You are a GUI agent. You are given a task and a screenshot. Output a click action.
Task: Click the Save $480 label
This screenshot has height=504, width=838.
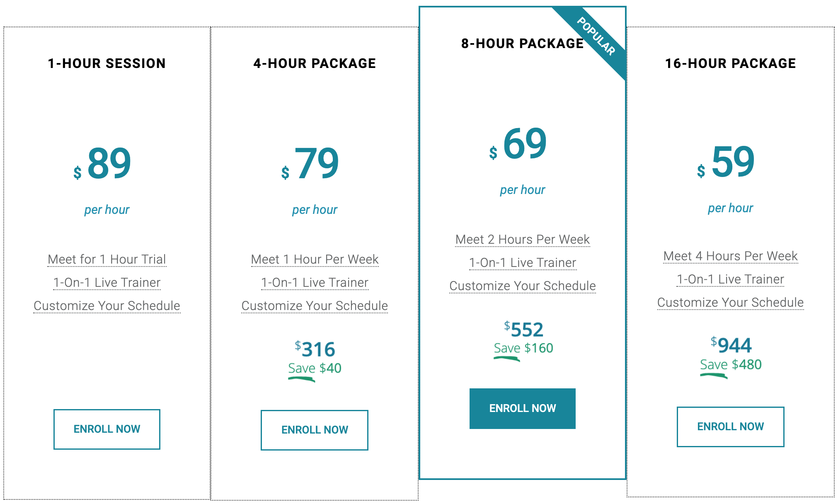pyautogui.click(x=731, y=365)
